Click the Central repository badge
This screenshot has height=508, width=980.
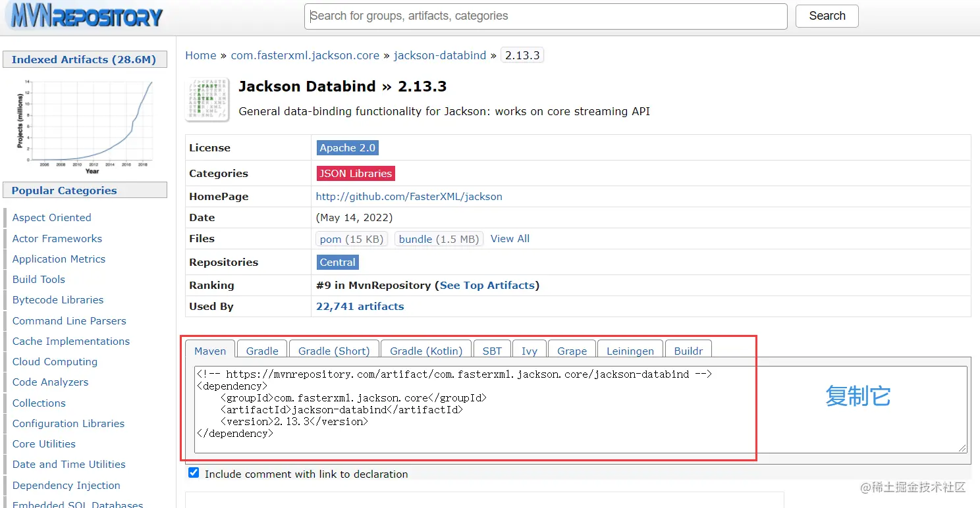(x=338, y=262)
